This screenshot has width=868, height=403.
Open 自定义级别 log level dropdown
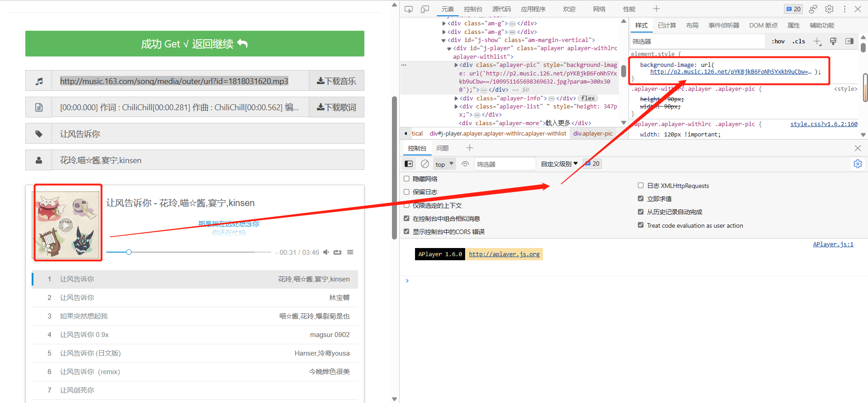559,164
